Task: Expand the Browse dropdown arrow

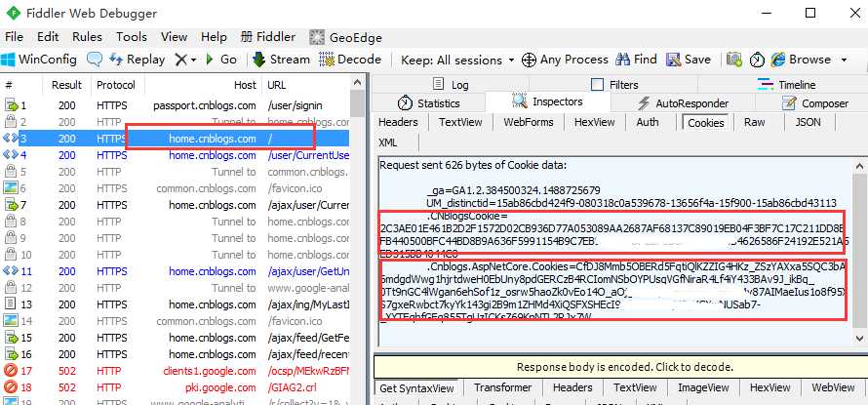Action: [x=844, y=60]
